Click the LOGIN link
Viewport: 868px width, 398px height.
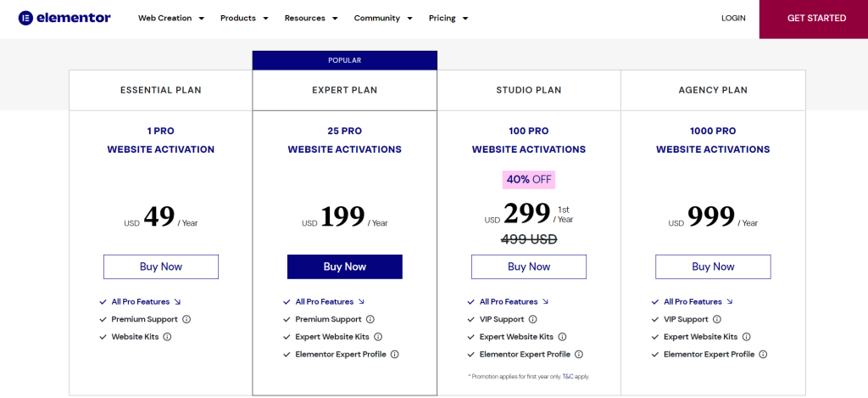(733, 19)
